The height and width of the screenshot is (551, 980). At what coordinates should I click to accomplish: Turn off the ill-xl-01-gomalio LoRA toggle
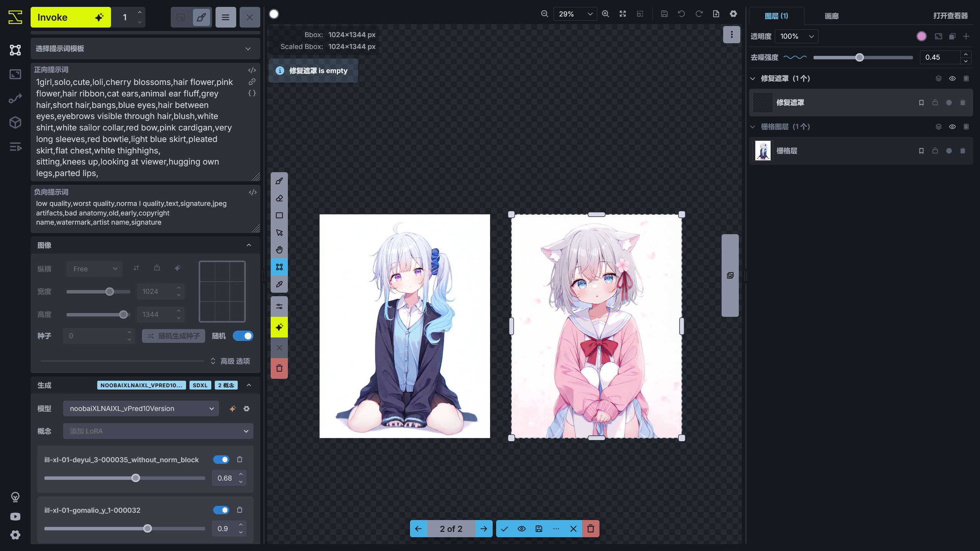(x=221, y=510)
